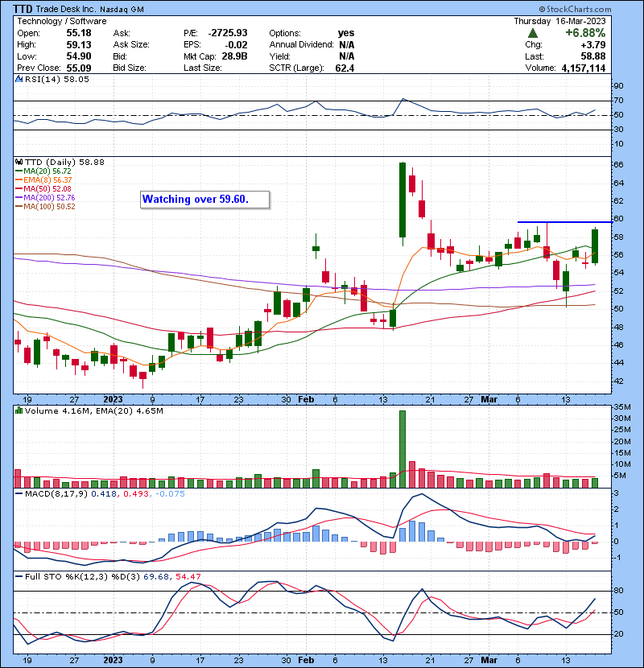Click the N/A next to Annual Dividend
Image resolution: width=644 pixels, height=668 pixels.
point(346,45)
